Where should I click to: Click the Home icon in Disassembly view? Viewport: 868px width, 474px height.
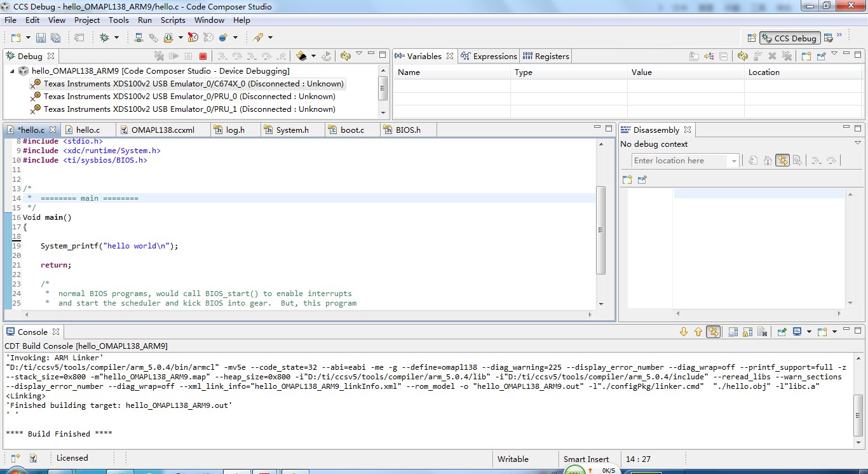pos(768,161)
